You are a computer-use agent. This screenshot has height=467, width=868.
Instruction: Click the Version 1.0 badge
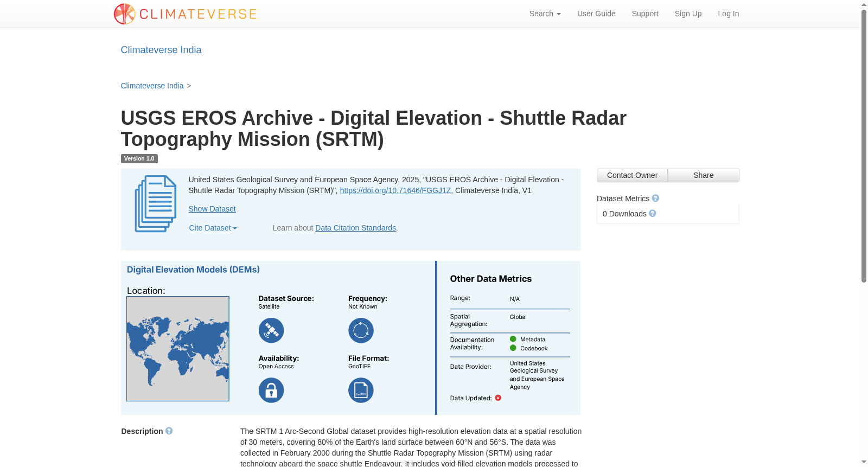click(139, 159)
